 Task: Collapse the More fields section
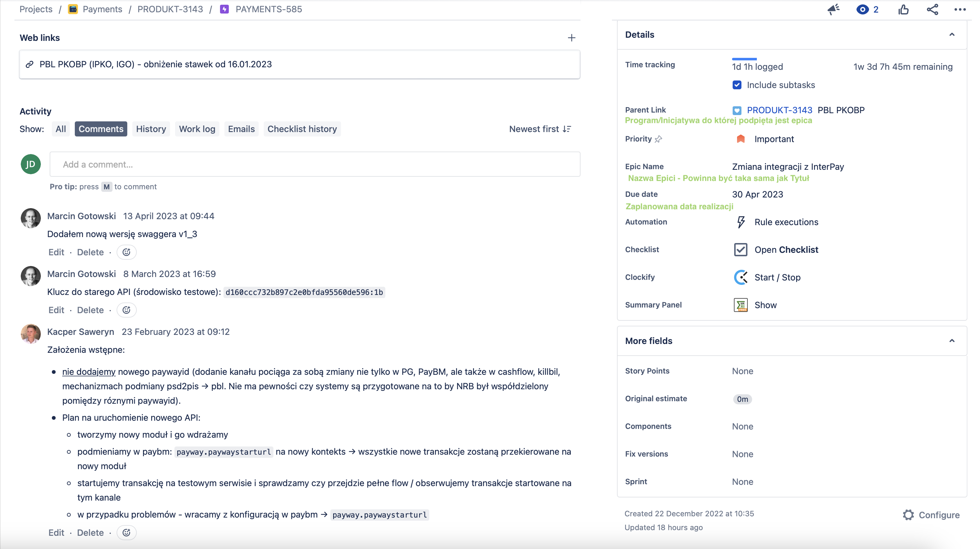[952, 341]
